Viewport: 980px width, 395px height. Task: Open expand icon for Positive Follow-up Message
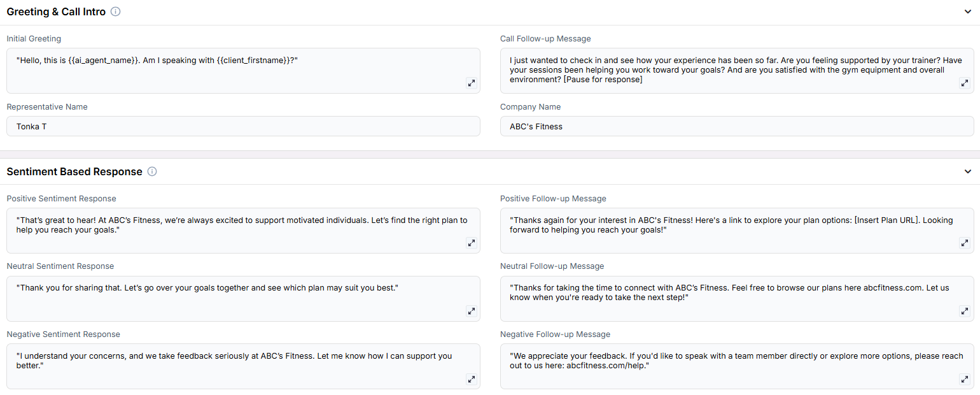point(965,243)
